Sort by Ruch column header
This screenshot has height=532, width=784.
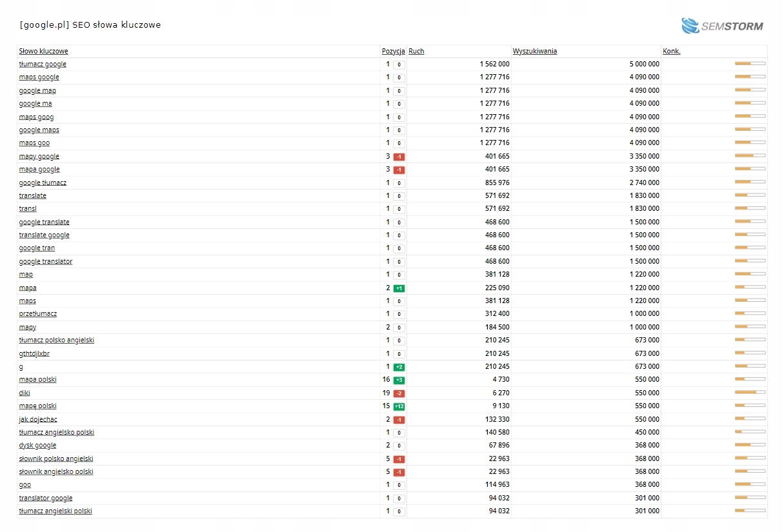(416, 52)
